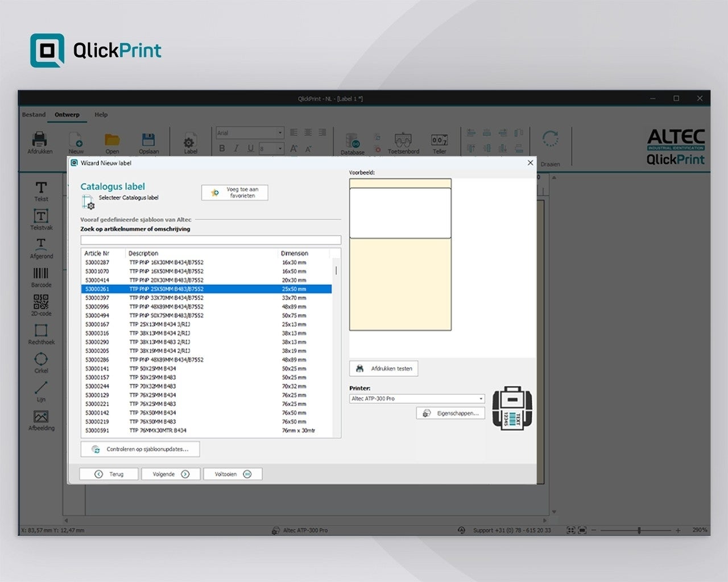Click the Opslaan save icon
Image resolution: width=728 pixels, height=582 pixels.
coord(148,141)
